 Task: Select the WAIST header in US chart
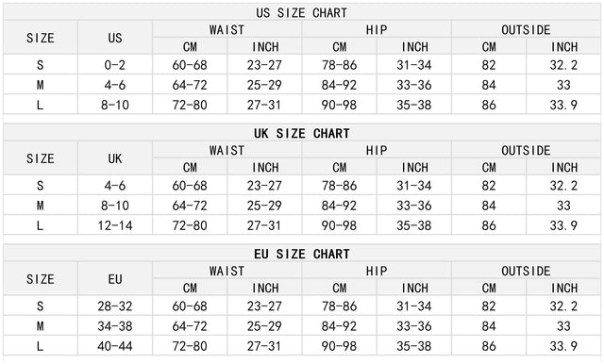coord(226,29)
